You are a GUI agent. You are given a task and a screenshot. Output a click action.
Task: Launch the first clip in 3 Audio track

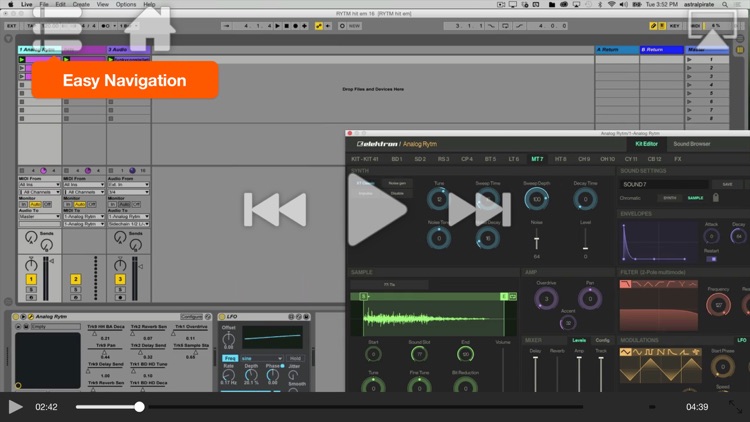[x=110, y=59]
